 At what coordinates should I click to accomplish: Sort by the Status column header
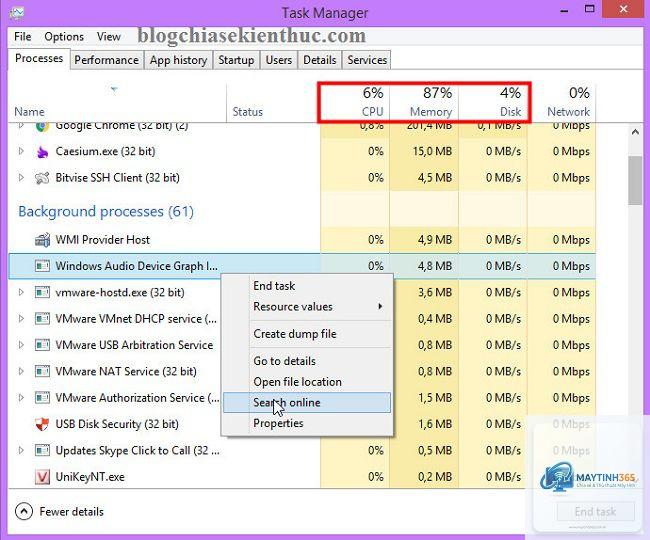click(x=272, y=104)
